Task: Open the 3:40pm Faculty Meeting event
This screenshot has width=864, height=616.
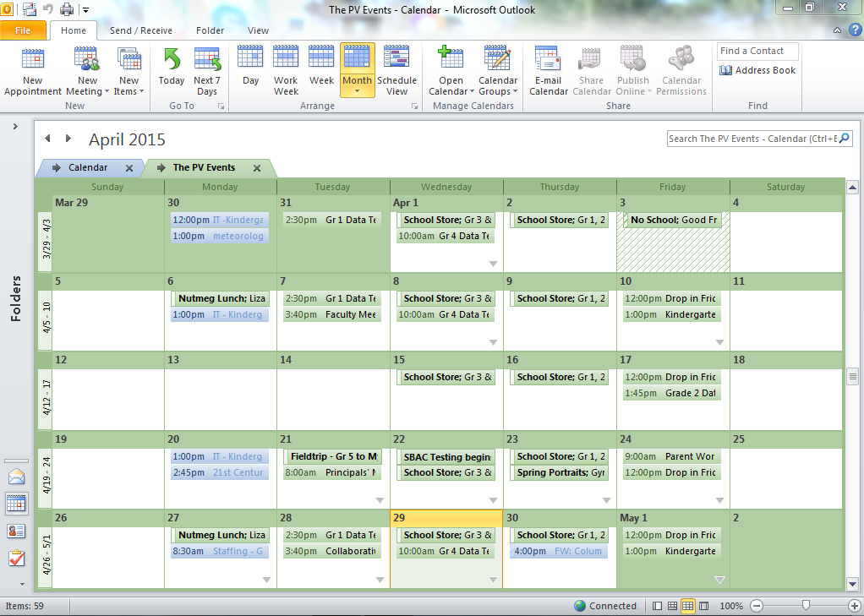Action: click(x=332, y=314)
